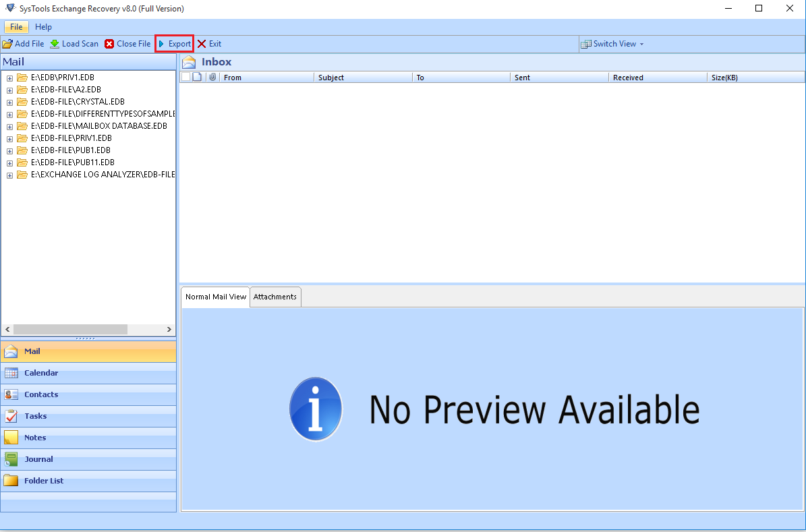Image resolution: width=806 pixels, height=532 pixels.
Task: Sort by the From column header
Action: pos(267,77)
